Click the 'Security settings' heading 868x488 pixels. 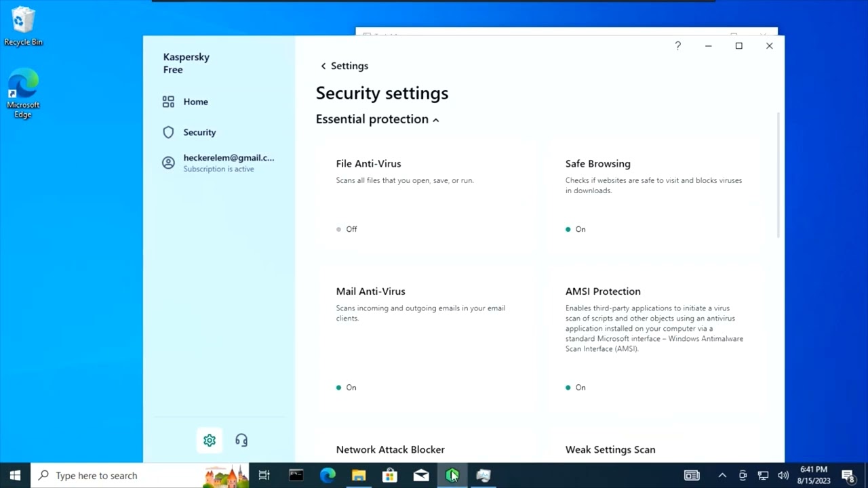(382, 93)
